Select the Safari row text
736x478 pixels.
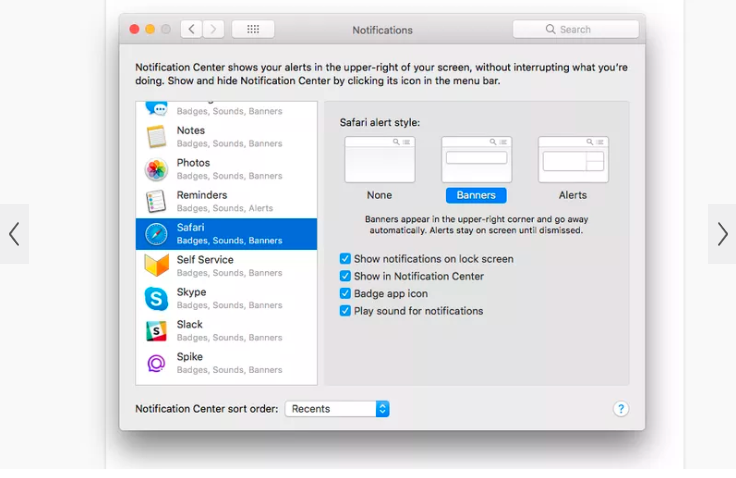tap(229, 234)
